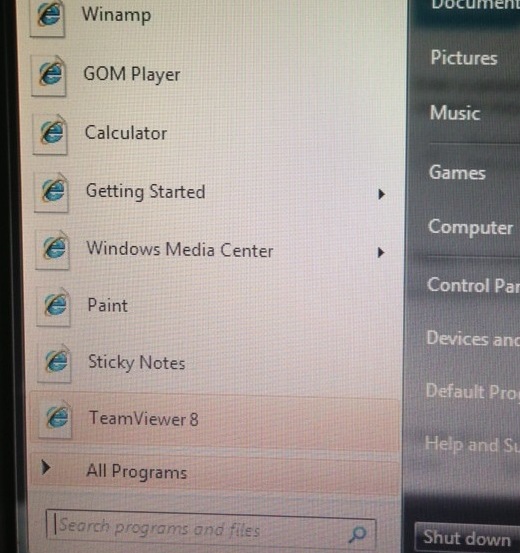Click the Search programs and files box
This screenshot has height=553, width=520.
pos(211,530)
